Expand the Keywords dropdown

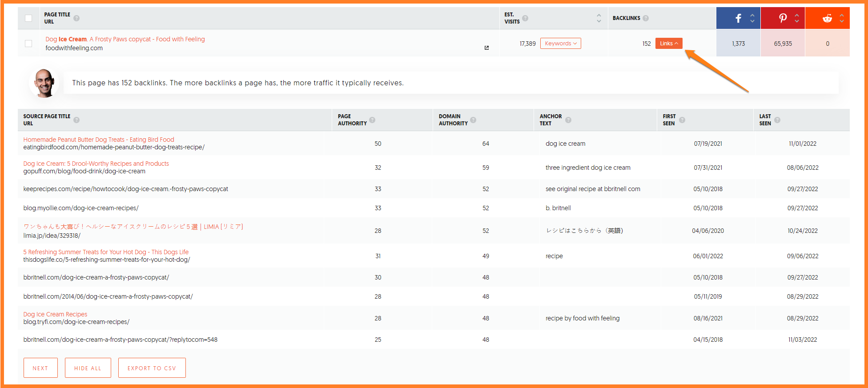pos(560,44)
